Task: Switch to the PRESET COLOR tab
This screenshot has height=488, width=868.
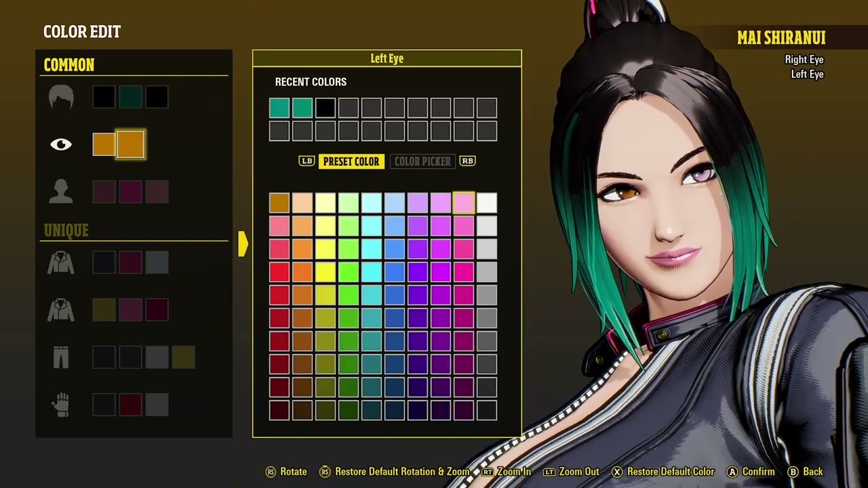Action: [351, 161]
